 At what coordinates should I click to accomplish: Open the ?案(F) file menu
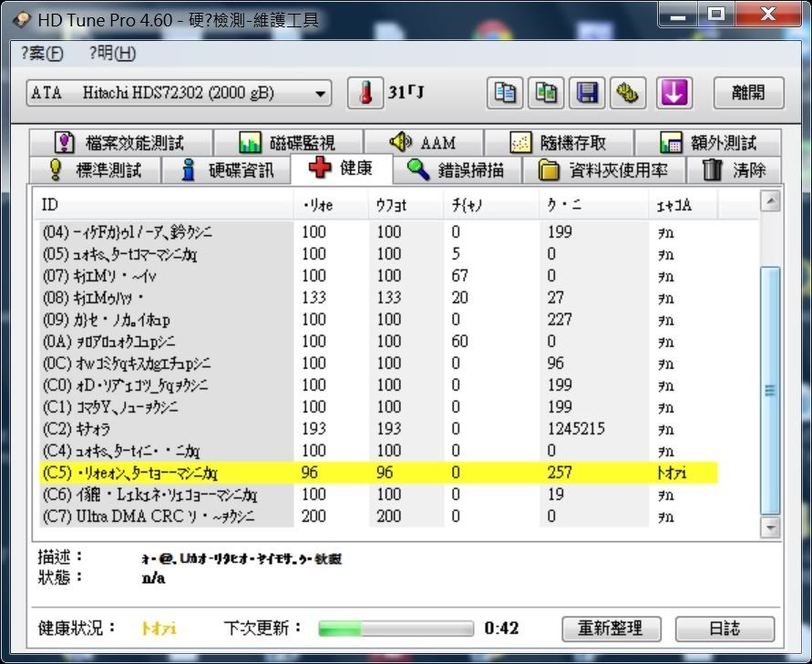42,53
